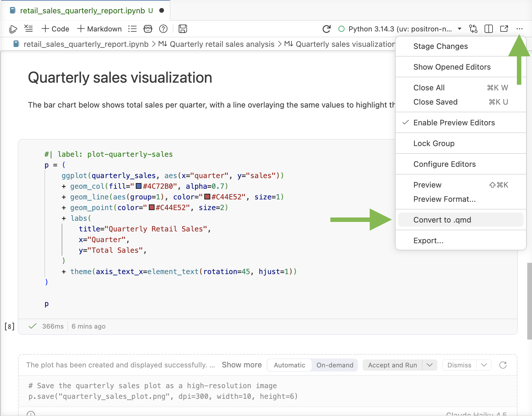The image size is (532, 416).
Task: Click the Quarterly sales visualization heading
Action: click(x=120, y=78)
